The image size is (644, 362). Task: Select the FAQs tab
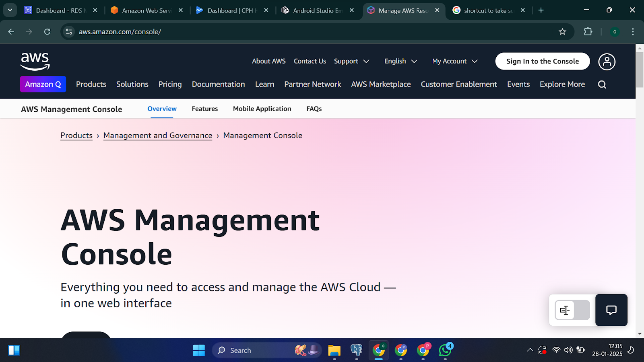[x=314, y=109]
